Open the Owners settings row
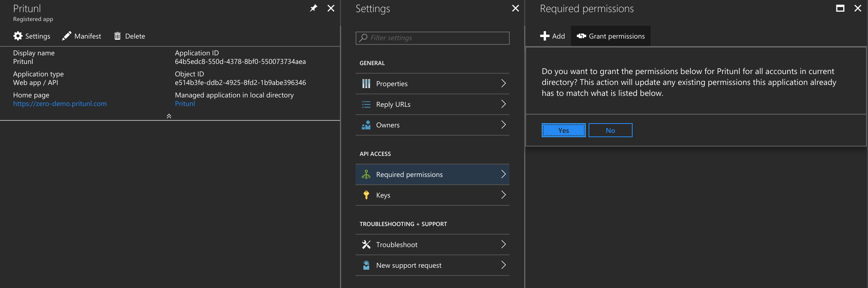The width and height of the screenshot is (868, 288). pyautogui.click(x=432, y=125)
